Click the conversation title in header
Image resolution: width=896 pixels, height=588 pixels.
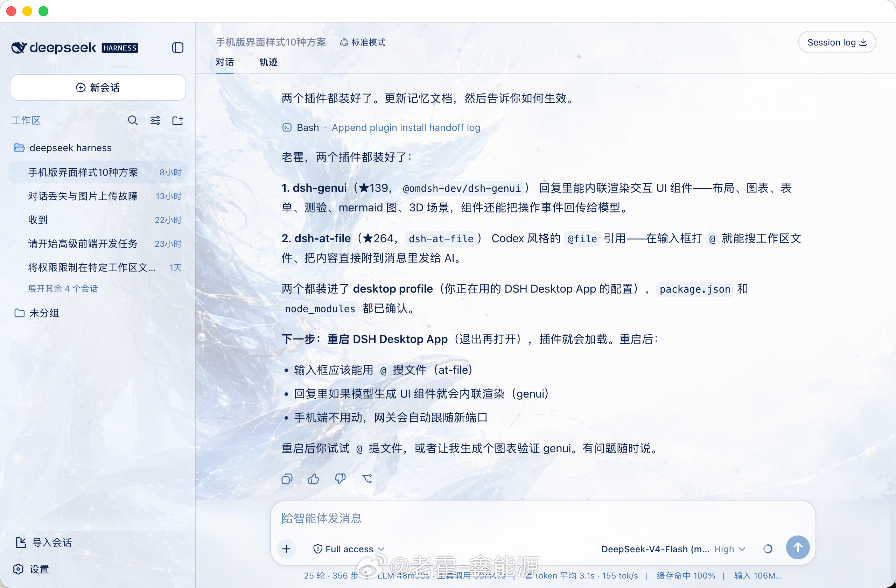tap(271, 42)
